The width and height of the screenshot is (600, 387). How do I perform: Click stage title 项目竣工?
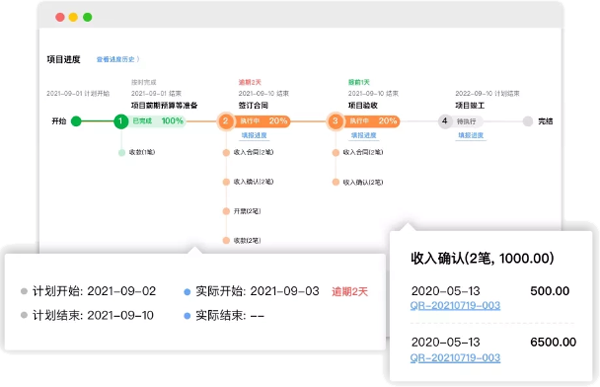[470, 106]
